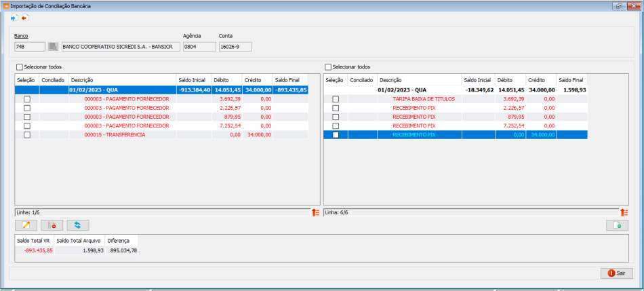Click the TARIFA BAIXA DE TITULOS description text

424,99
